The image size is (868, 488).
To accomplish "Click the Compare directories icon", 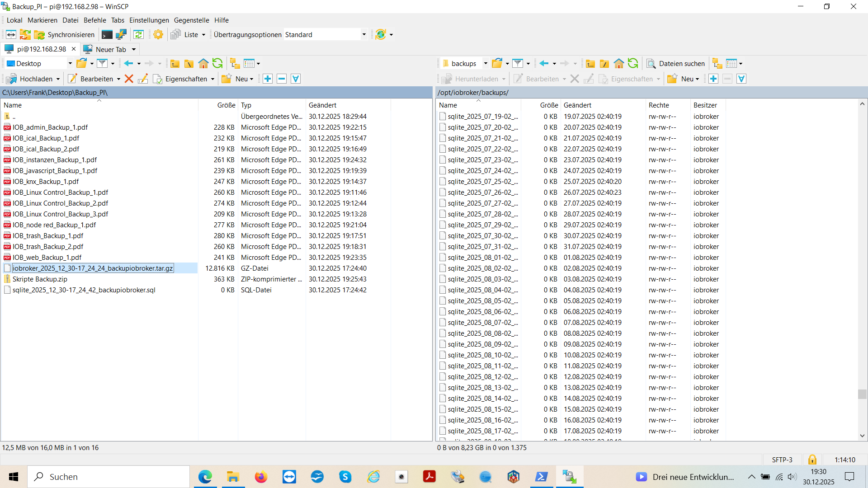I will click(x=11, y=35).
